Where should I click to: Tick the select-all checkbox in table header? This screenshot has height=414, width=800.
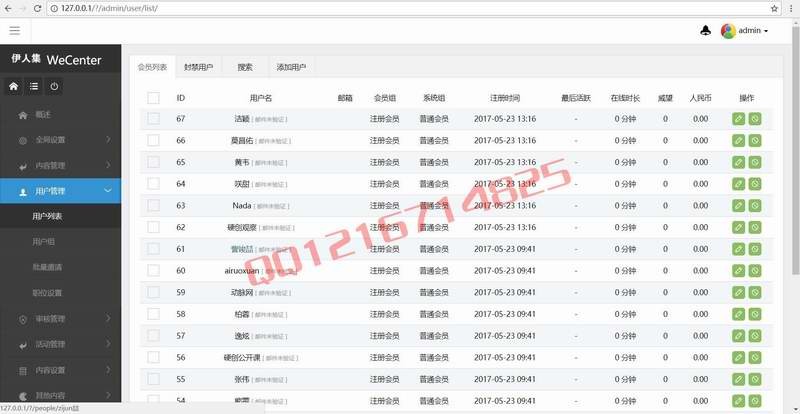[153, 98]
